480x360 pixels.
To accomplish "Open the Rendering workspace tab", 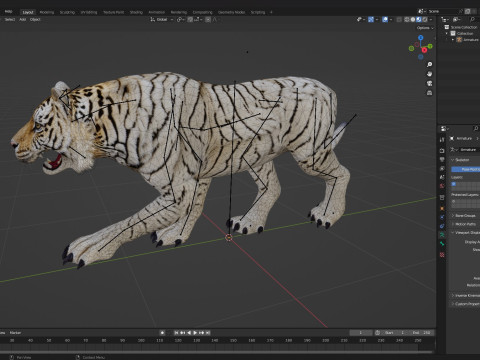I will (x=179, y=12).
